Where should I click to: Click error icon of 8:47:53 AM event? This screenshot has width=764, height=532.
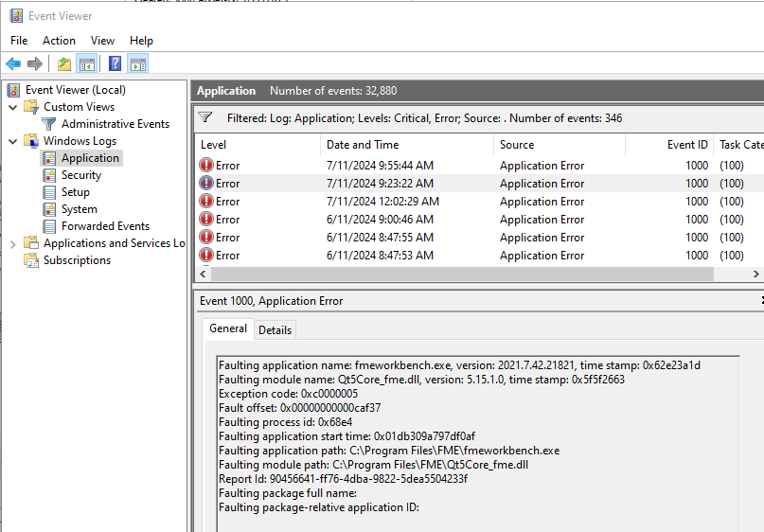pyautogui.click(x=206, y=256)
